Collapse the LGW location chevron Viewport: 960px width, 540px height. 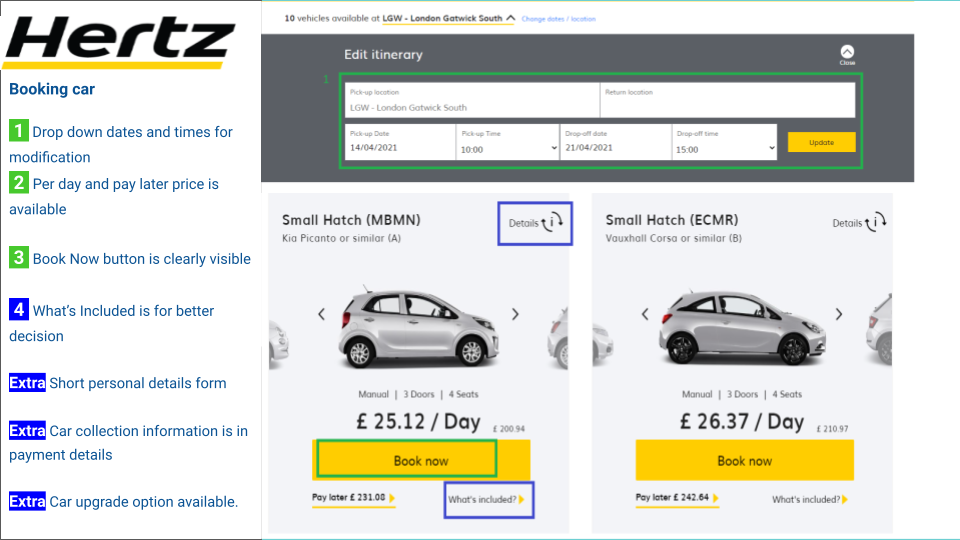pos(511,18)
